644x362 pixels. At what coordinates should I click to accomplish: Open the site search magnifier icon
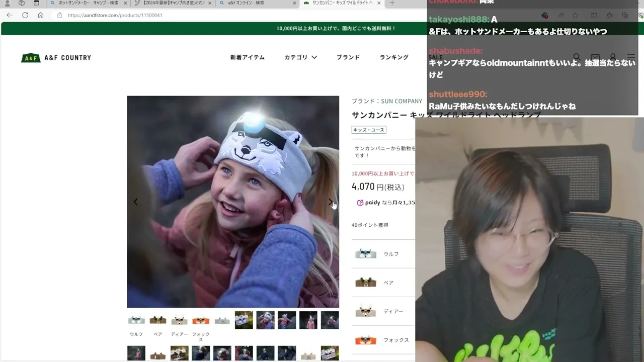tap(577, 57)
